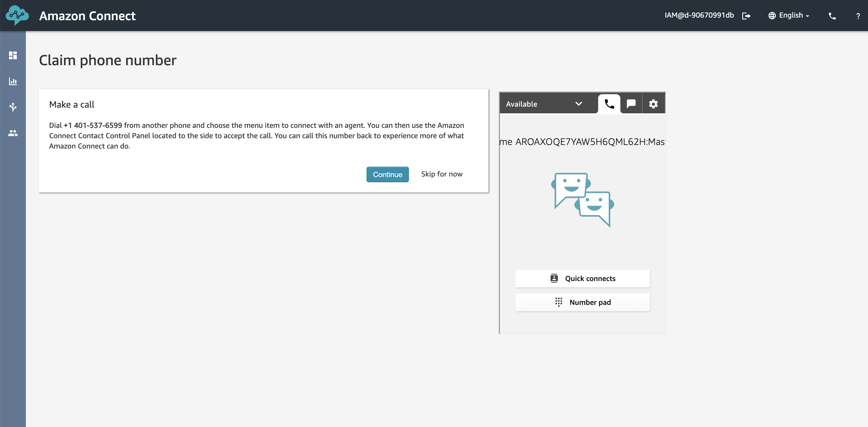Open the dashboard grid icon in sidebar
Screen dimensions: 868x427
point(13,55)
